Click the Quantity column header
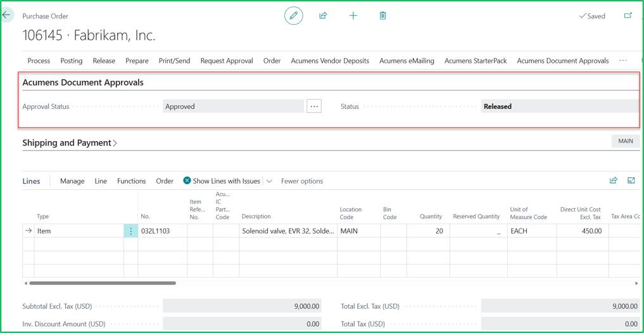Image resolution: width=644 pixels, height=333 pixels. tap(431, 217)
